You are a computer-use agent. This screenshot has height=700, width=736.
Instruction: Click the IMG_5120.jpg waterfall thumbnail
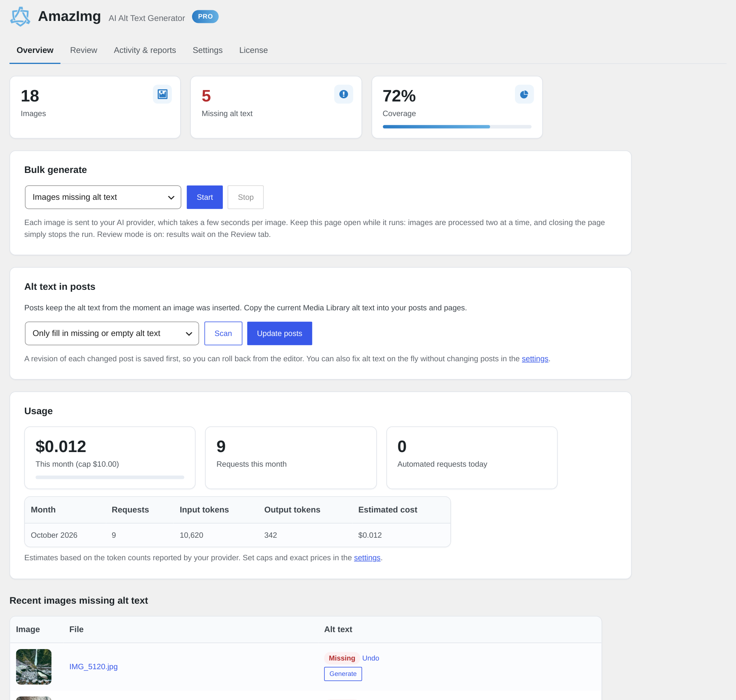pyautogui.click(x=34, y=666)
